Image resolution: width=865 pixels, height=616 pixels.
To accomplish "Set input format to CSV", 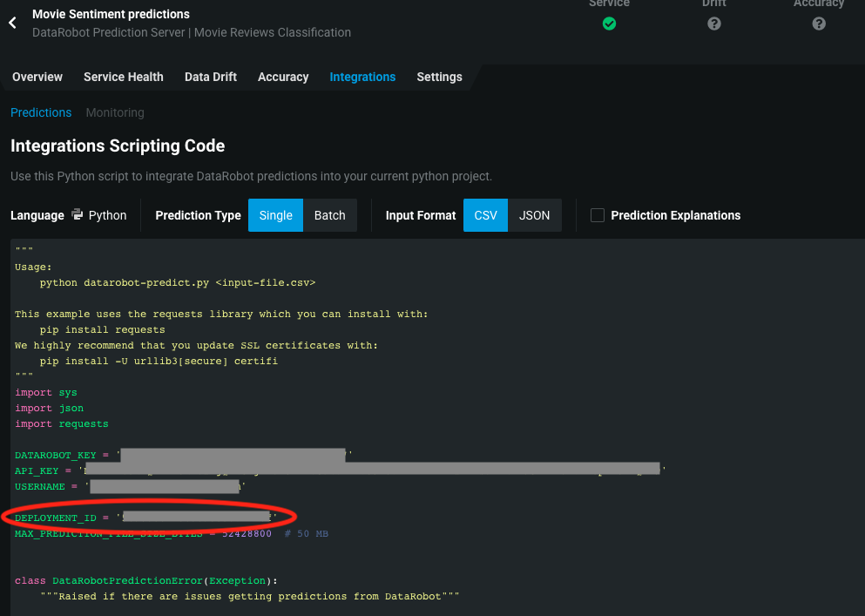I will coord(485,215).
